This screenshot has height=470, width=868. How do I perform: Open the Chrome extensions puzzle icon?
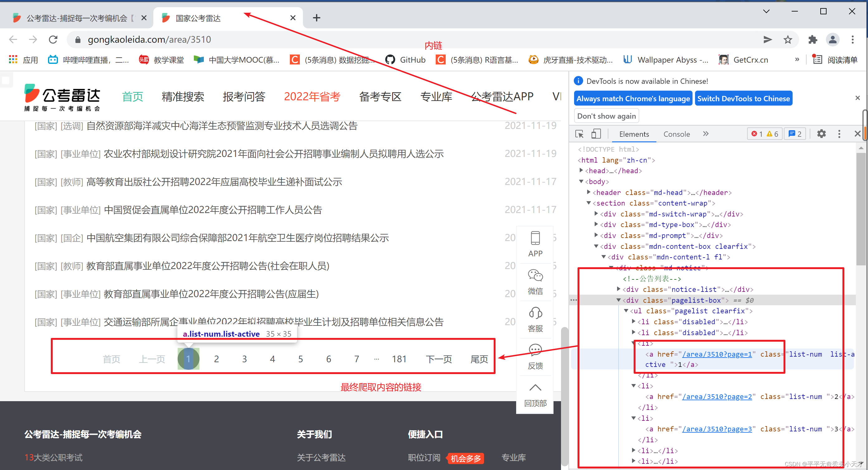tap(813, 40)
